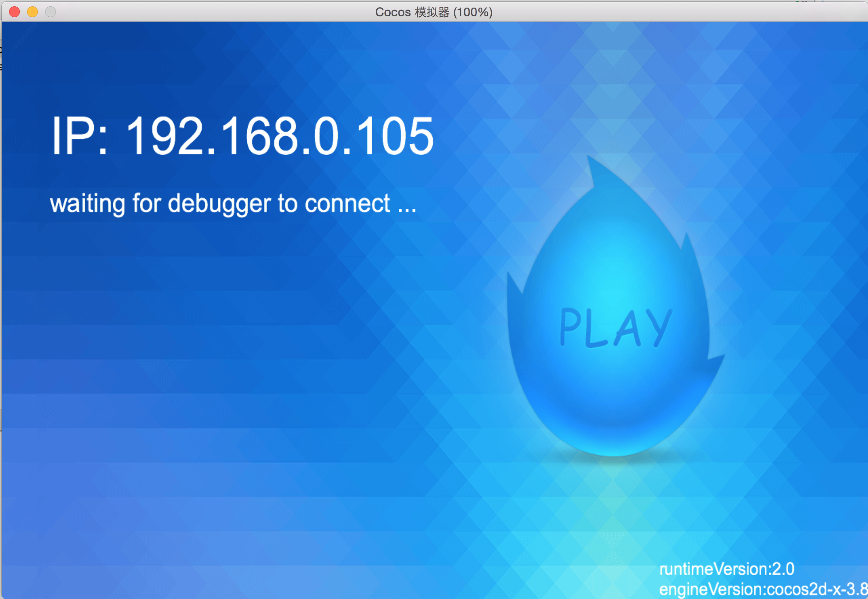Click the runtimeVersion:2.0 text
Screen dimensions: 868x599
coord(726,569)
